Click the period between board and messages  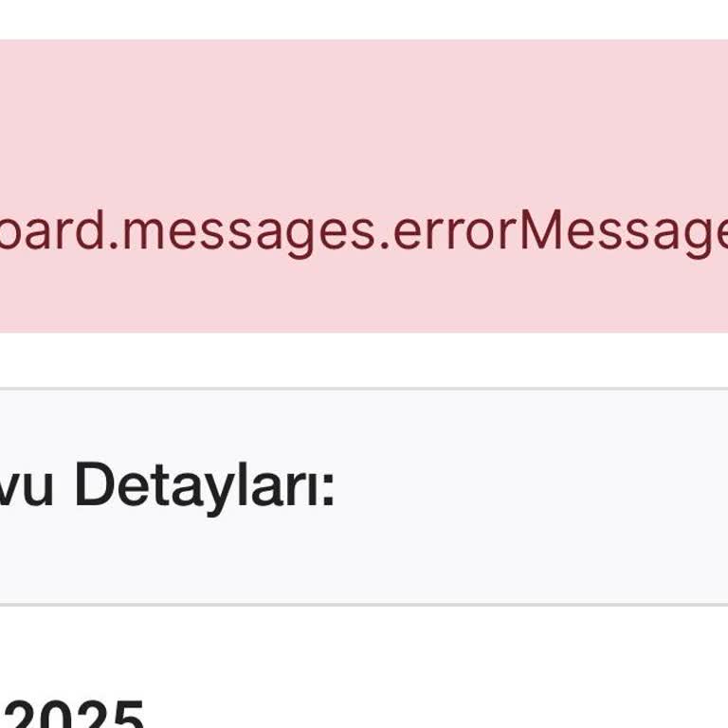pyautogui.click(x=114, y=246)
